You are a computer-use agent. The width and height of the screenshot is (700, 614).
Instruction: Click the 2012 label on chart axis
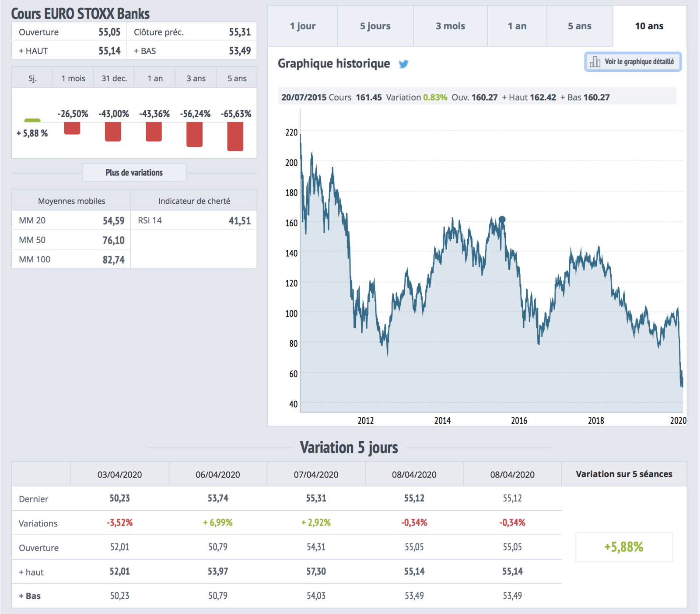[x=366, y=420]
